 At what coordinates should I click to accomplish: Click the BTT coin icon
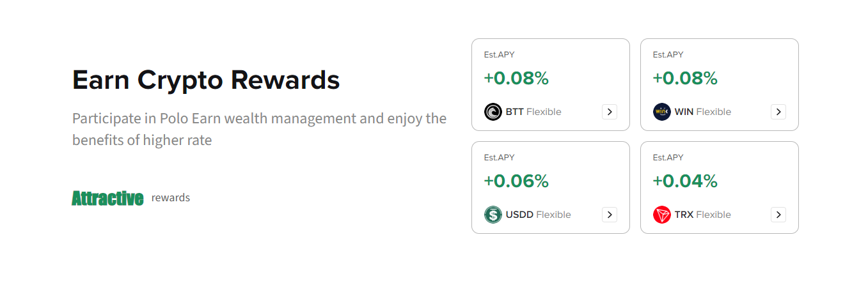click(493, 112)
